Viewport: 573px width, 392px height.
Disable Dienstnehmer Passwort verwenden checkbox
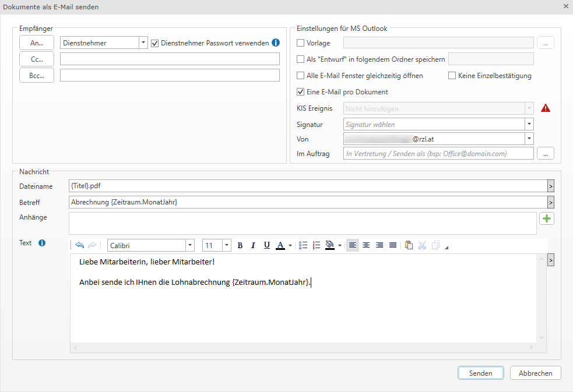click(155, 43)
